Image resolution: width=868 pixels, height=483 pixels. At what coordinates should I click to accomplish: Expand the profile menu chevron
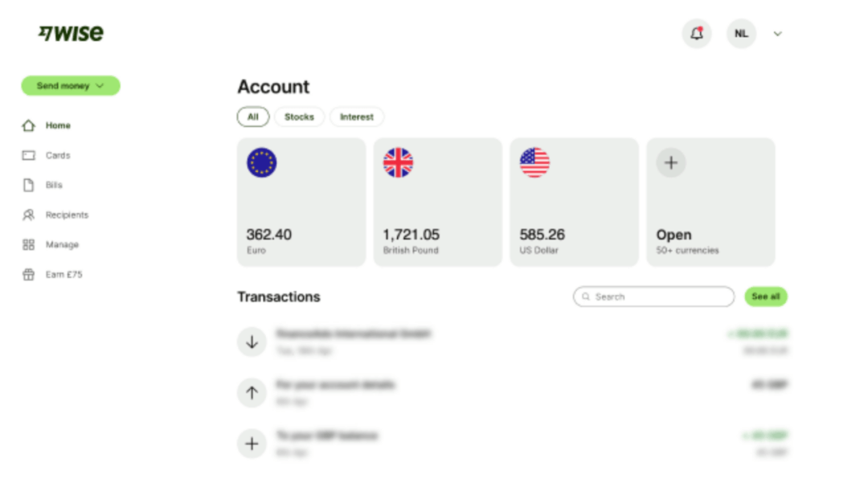point(777,34)
